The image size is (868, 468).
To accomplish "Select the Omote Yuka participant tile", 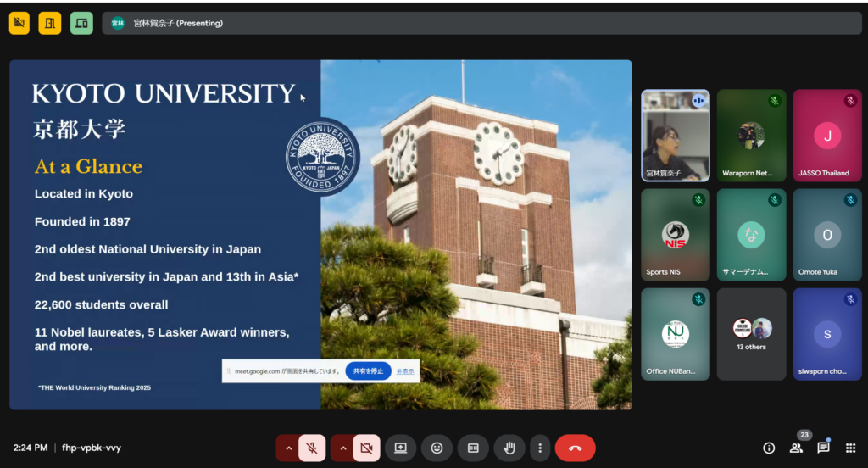I will [x=827, y=235].
